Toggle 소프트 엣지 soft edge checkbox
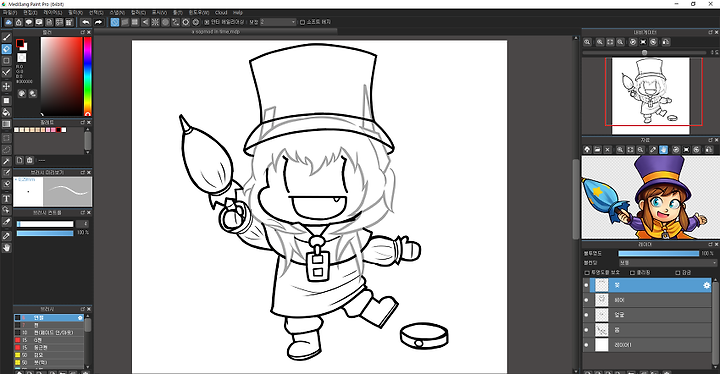 click(x=302, y=22)
